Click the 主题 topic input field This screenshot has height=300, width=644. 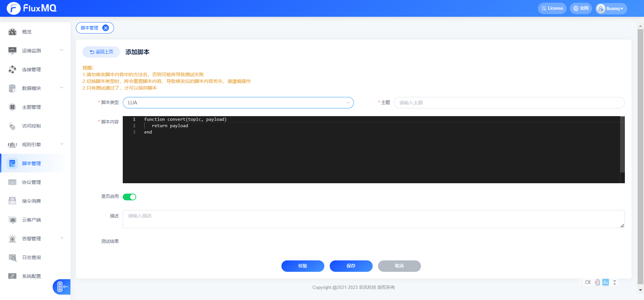[509, 103]
